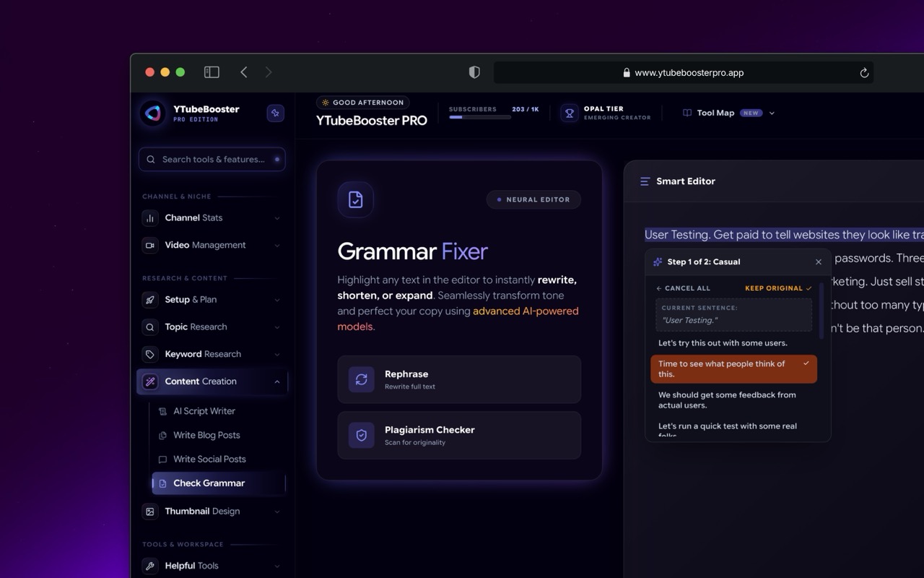Image resolution: width=924 pixels, height=578 pixels.
Task: Click the Opal Tier trophy icon
Action: 570,113
